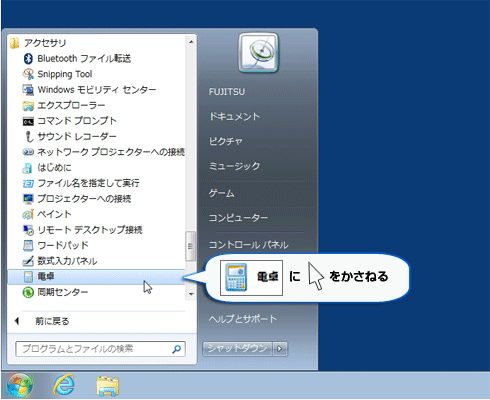Select プロジェクターへの接続 text entry

click(x=84, y=199)
